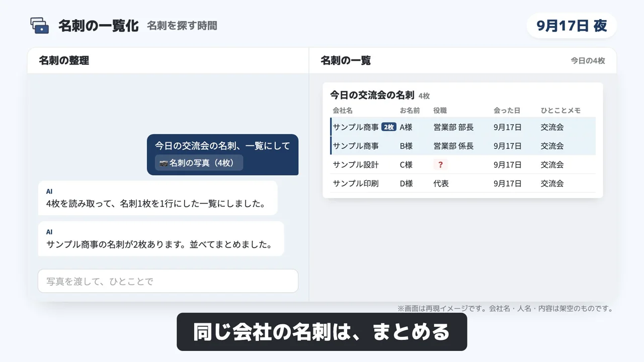Select 営業部 係長 role cell
The height and width of the screenshot is (362, 644).
[x=453, y=146]
